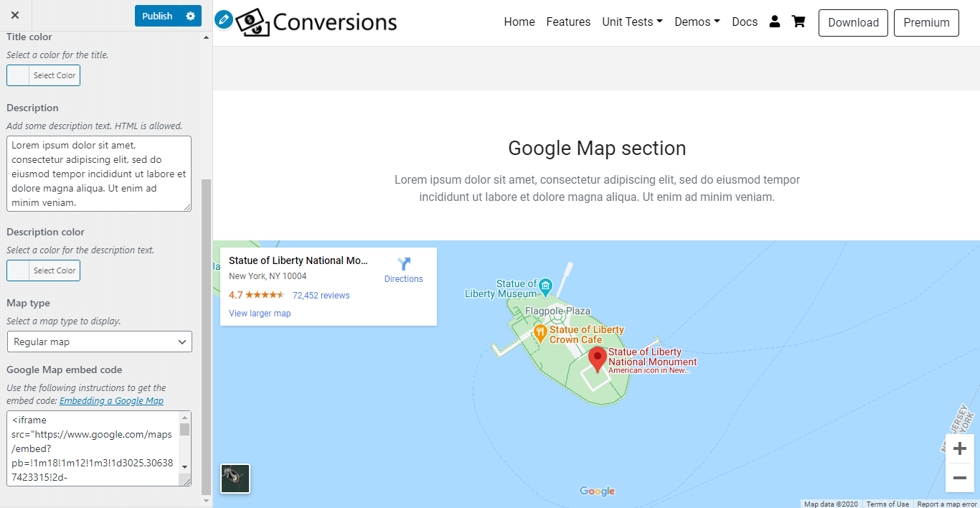The image size is (980, 508).
Task: Expand the Unit Tests dropdown menu
Action: click(632, 22)
